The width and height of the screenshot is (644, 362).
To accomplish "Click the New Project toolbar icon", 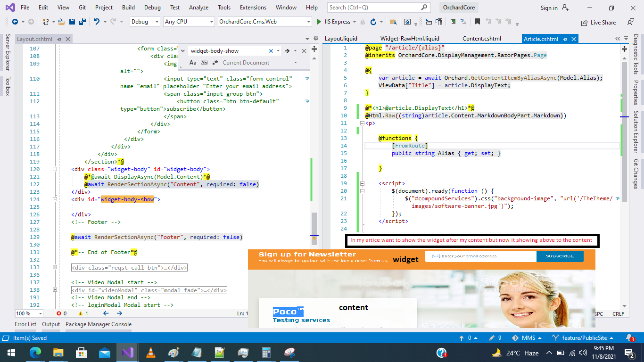I will coord(46,22).
